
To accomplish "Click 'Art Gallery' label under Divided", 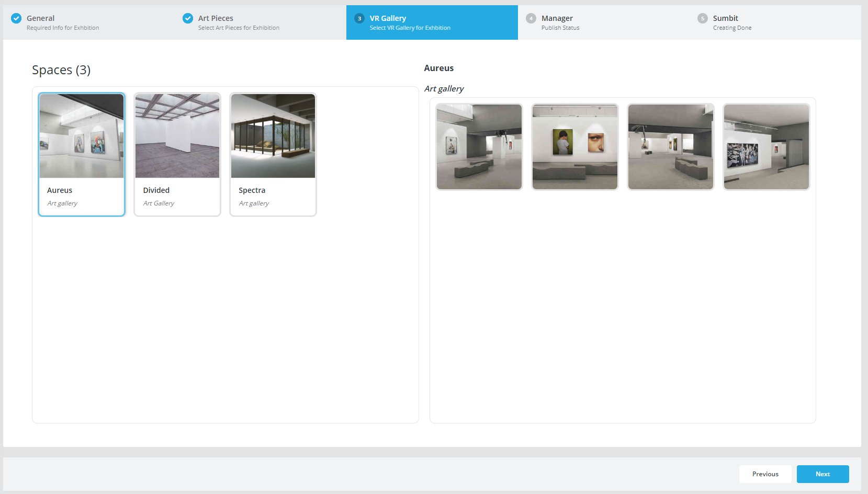I will [159, 203].
